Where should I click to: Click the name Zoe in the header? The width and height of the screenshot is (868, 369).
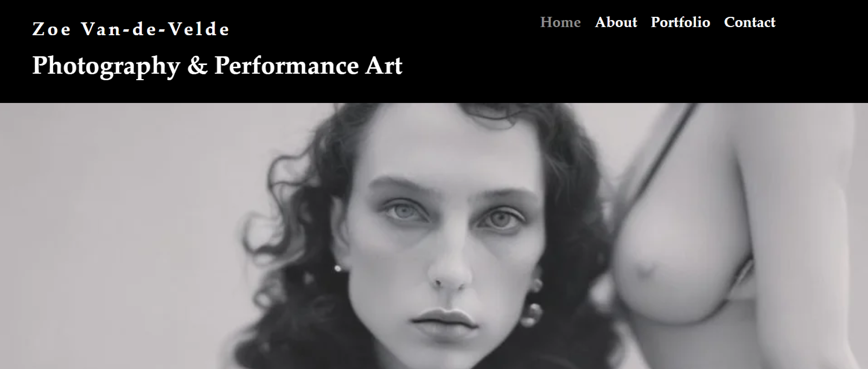click(x=52, y=29)
